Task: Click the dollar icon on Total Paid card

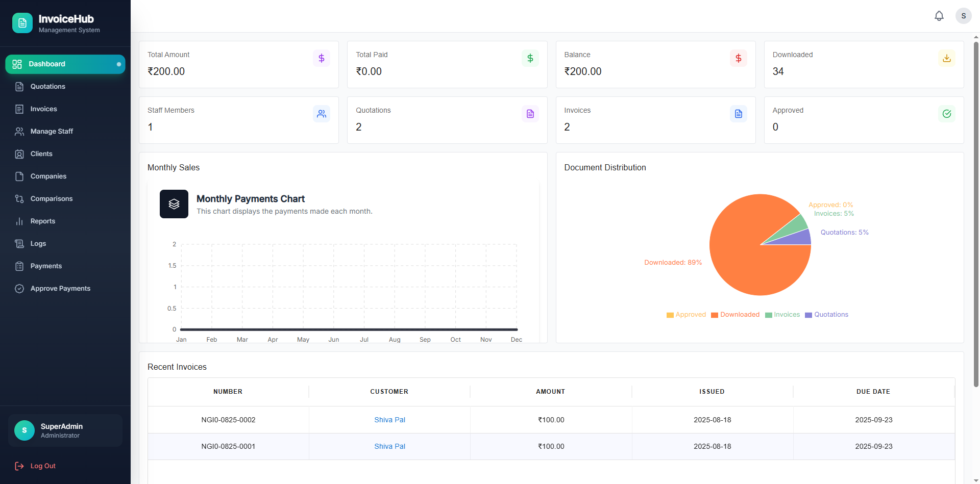Action: click(x=530, y=58)
